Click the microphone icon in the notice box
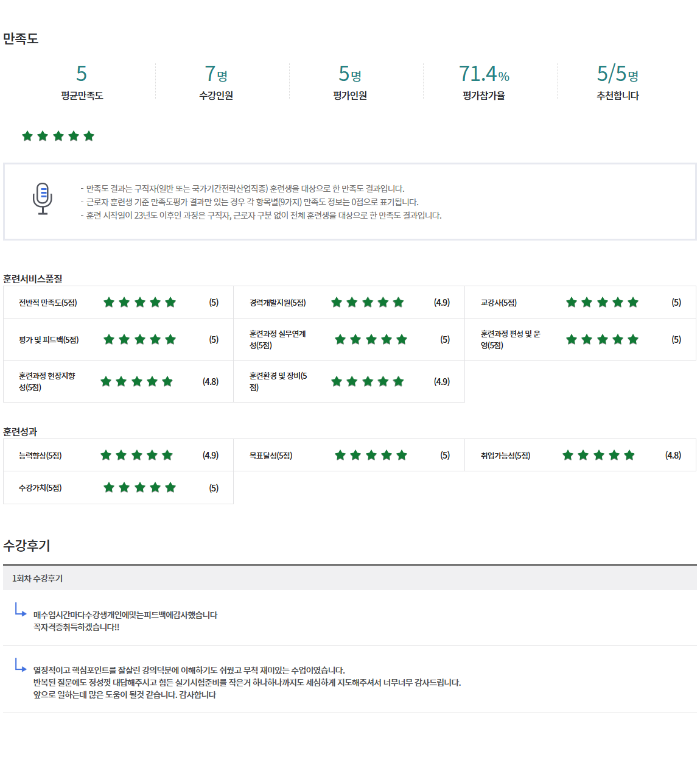Viewport: 700px width, 757px height. 42,199
